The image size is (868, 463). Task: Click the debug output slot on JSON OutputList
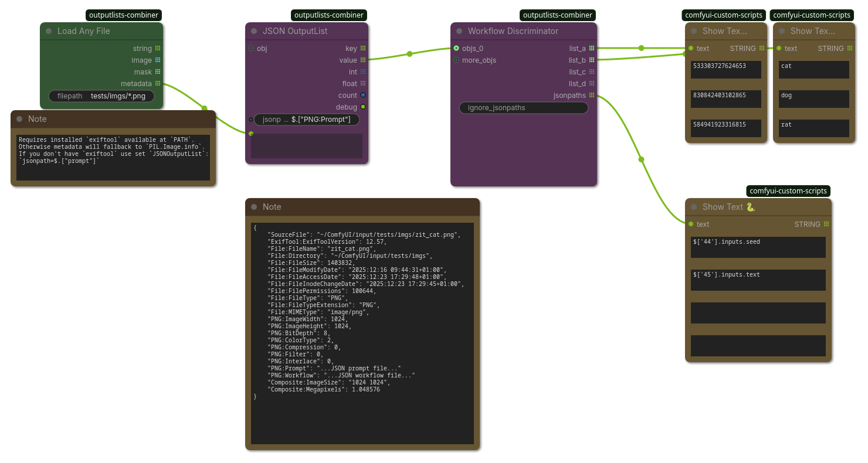[x=363, y=107]
